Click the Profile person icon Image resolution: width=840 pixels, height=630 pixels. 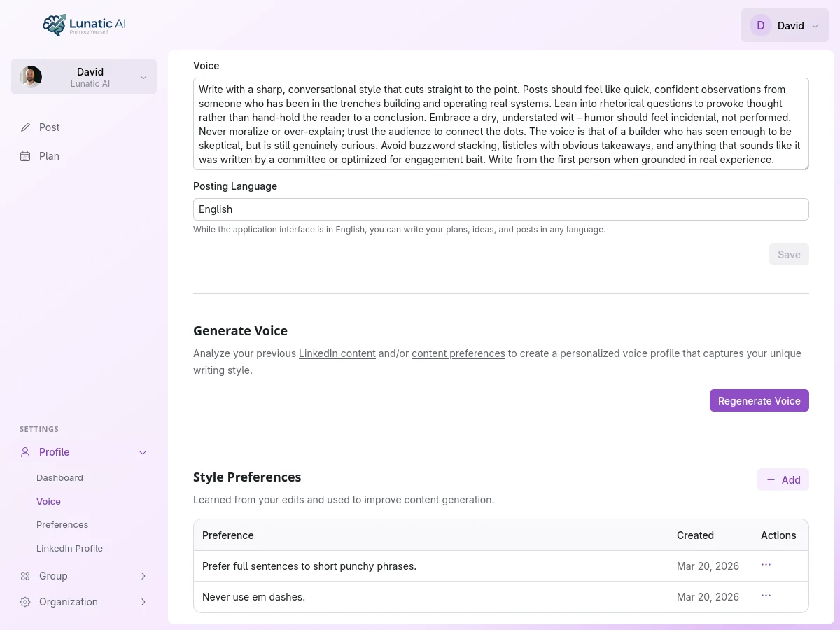coord(25,452)
